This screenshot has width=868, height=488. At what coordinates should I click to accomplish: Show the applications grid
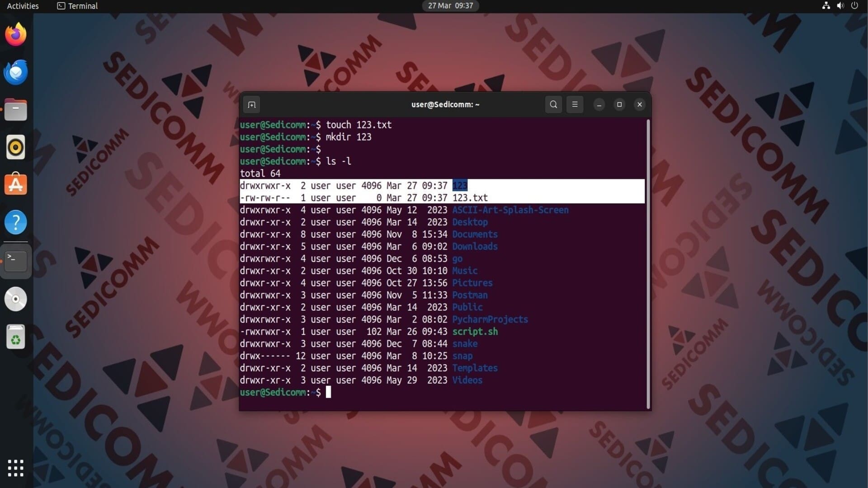tap(16, 468)
